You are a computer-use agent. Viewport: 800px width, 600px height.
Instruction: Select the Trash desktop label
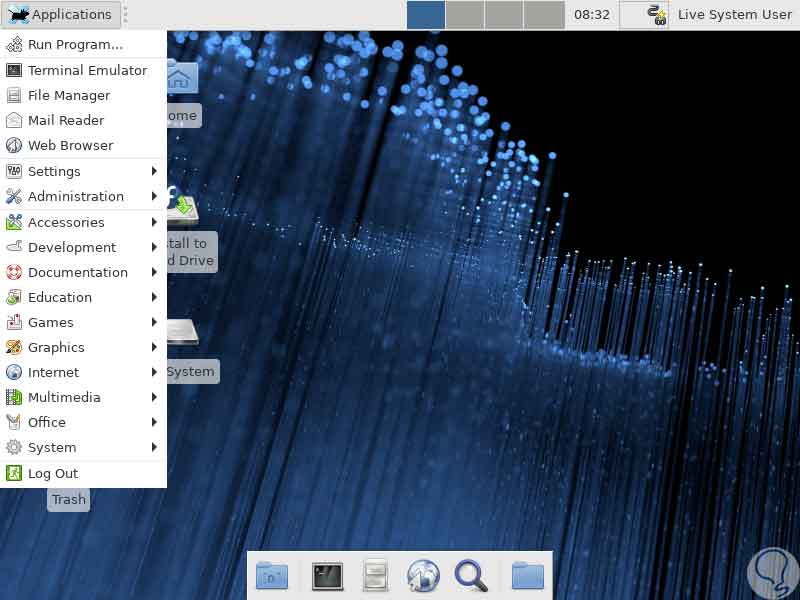(x=69, y=499)
